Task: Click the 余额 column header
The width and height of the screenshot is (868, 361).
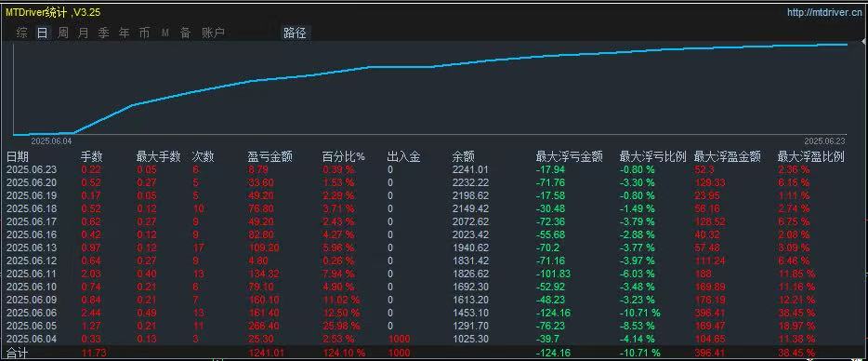Action: [x=464, y=157]
